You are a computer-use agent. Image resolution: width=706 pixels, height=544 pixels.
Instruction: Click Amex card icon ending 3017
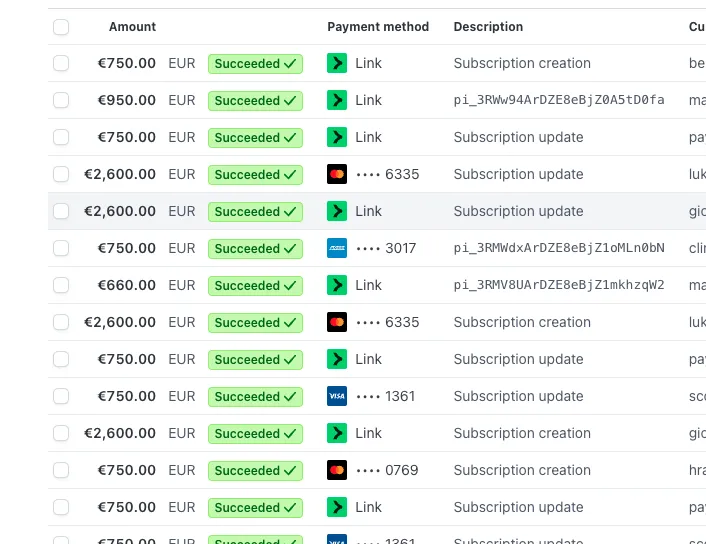(337, 248)
